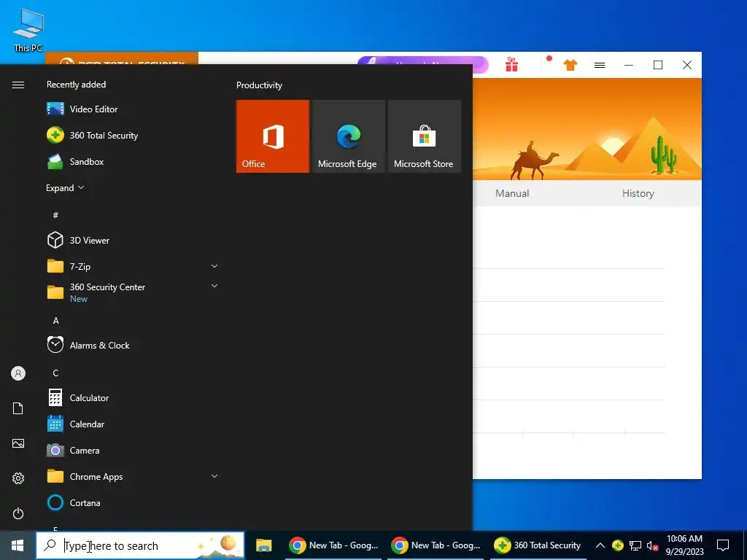Open 3D Viewer app
This screenshot has width=747, height=560.
click(133, 241)
